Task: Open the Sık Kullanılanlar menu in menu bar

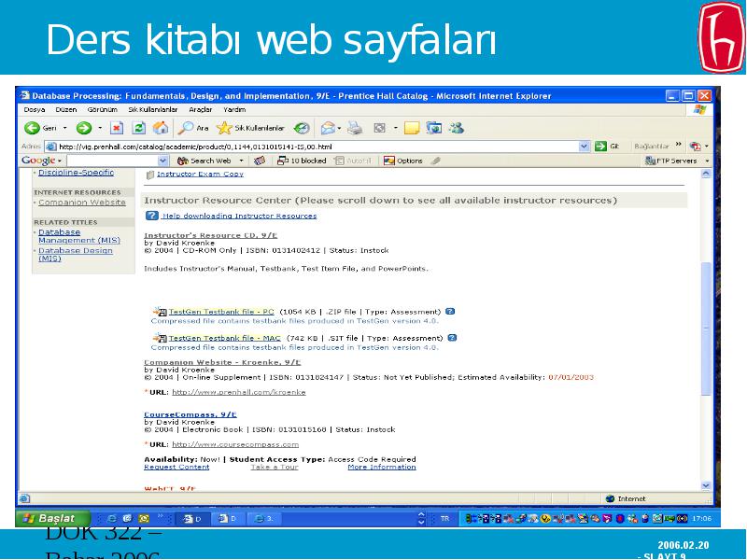Action: (x=152, y=109)
